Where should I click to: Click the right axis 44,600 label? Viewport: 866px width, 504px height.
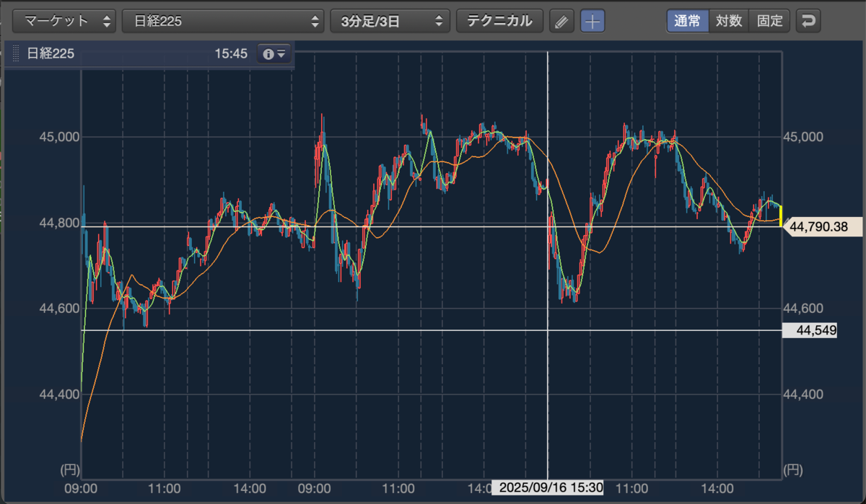(802, 309)
